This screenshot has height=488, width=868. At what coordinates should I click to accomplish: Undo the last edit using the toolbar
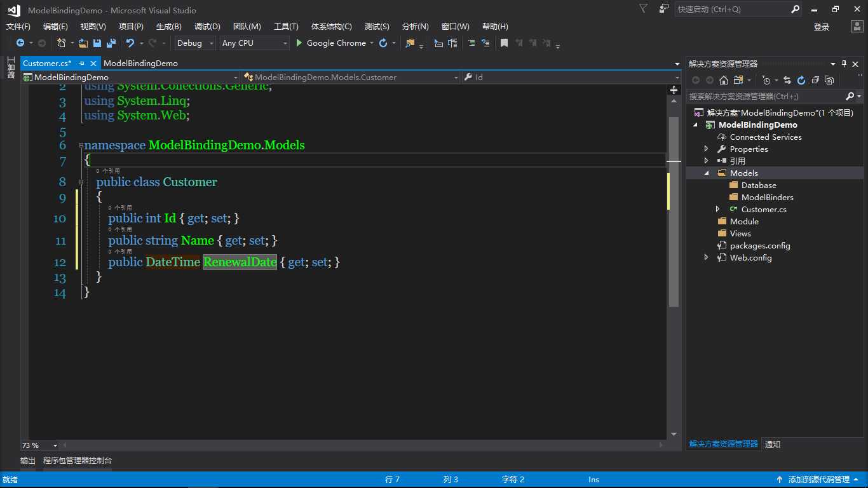[130, 43]
